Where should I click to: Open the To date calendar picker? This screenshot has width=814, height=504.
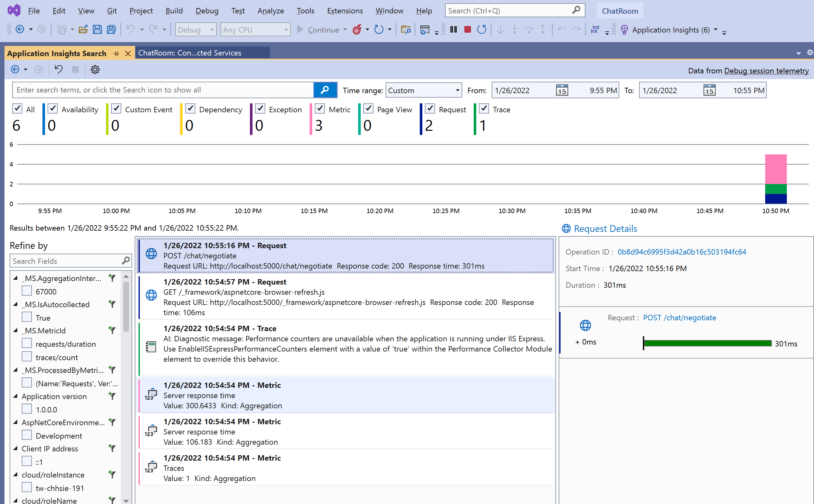point(709,90)
